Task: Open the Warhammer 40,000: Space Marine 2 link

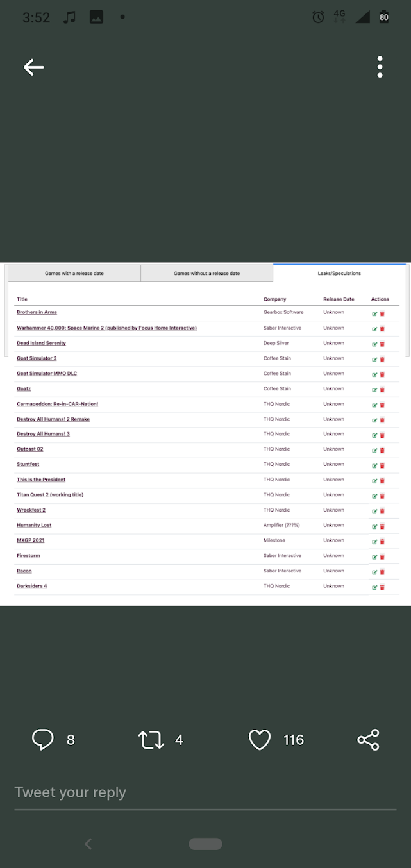Action: pyautogui.click(x=106, y=328)
